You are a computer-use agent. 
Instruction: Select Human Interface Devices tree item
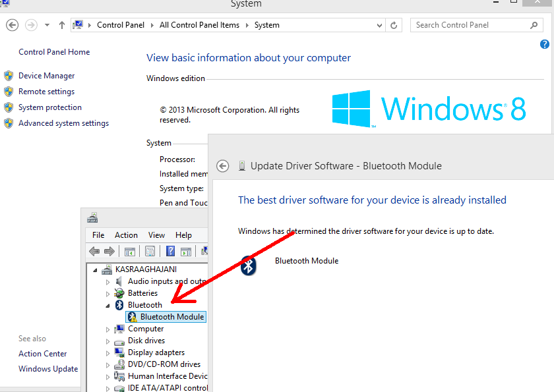168,376
